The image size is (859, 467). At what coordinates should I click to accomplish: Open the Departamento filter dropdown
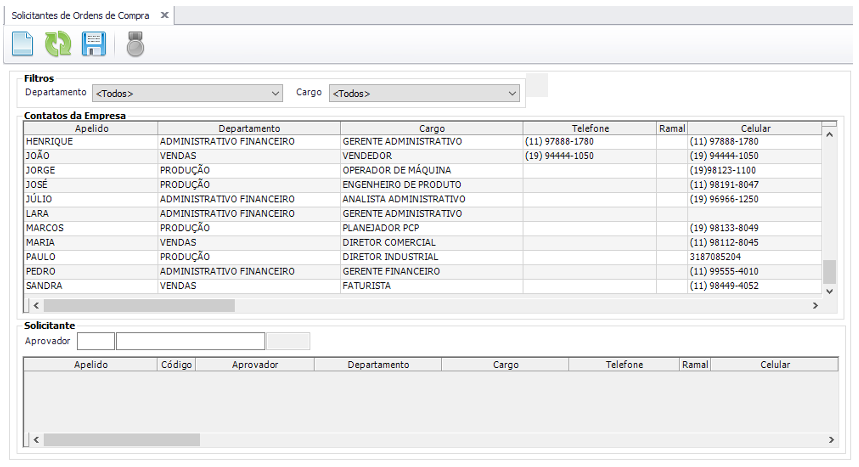187,93
